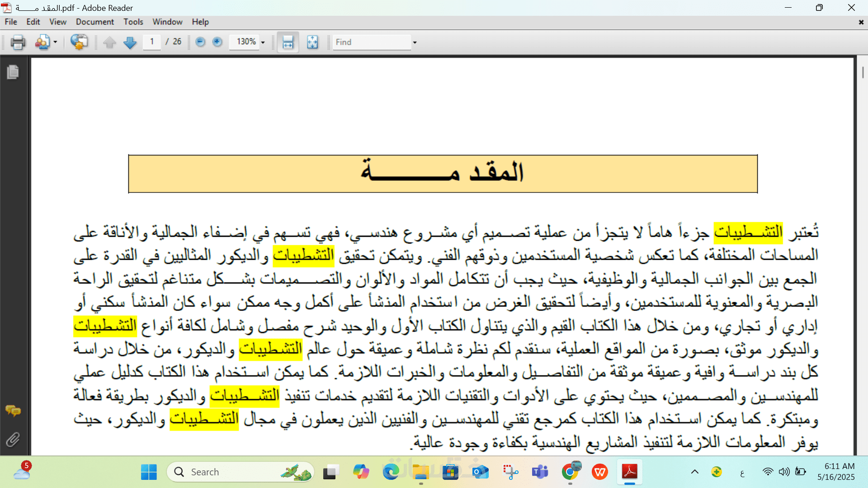
Task: Open the collaborate dropdown arrow
Action: (55, 42)
